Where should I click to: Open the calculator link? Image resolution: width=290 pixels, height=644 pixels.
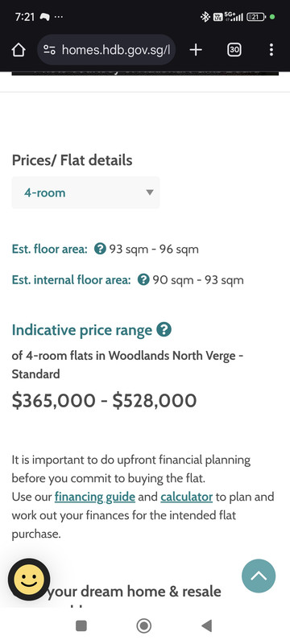coord(187,497)
